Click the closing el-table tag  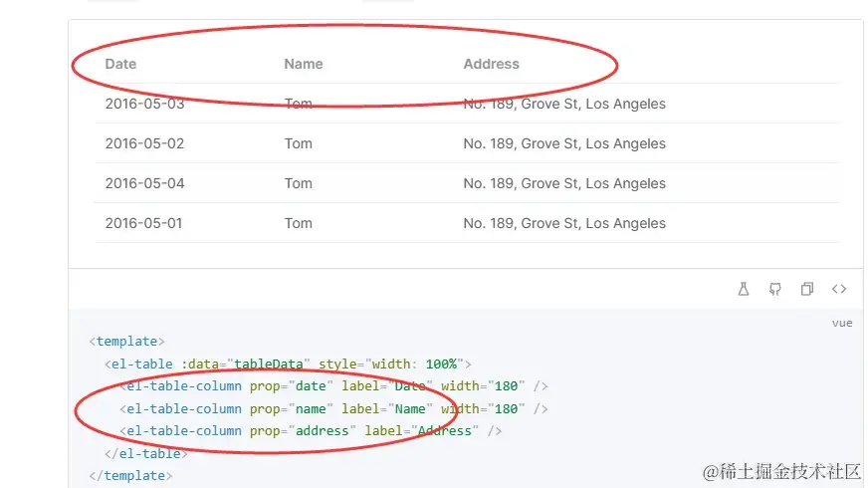coord(146,454)
